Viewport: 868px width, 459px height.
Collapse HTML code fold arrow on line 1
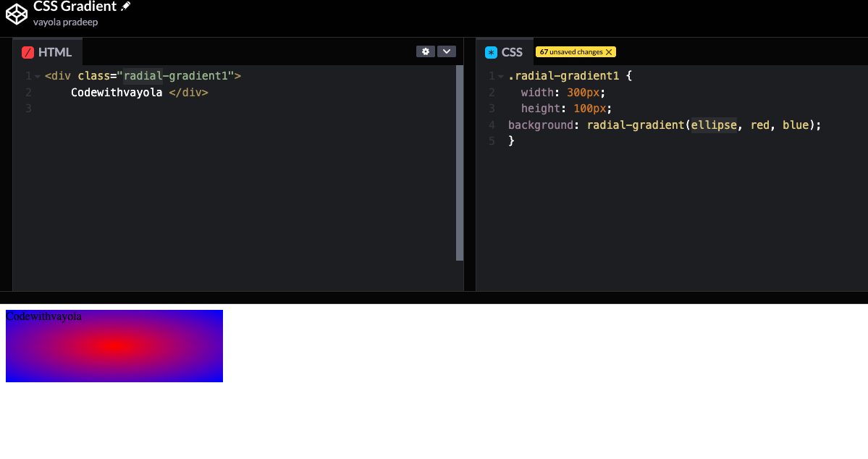point(38,77)
